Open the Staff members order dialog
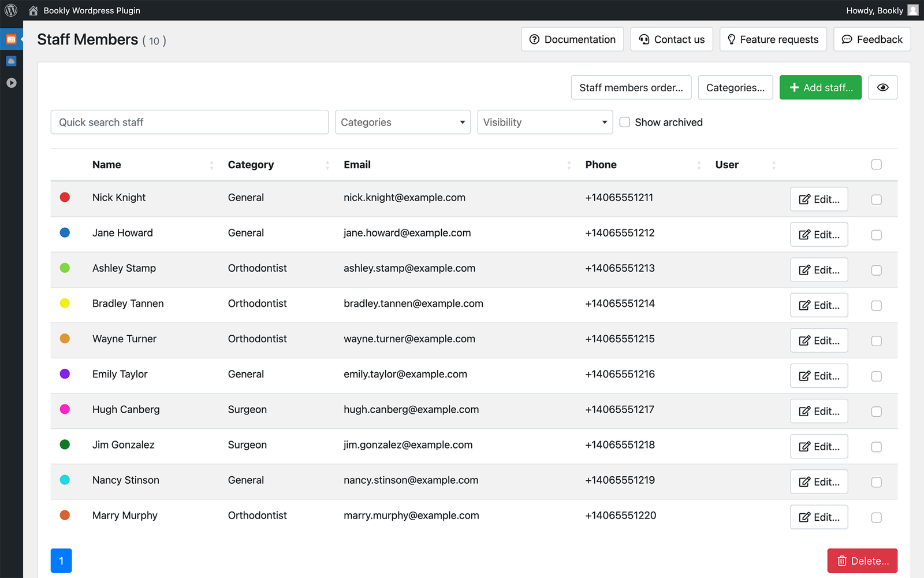This screenshot has width=924, height=578. (x=631, y=87)
